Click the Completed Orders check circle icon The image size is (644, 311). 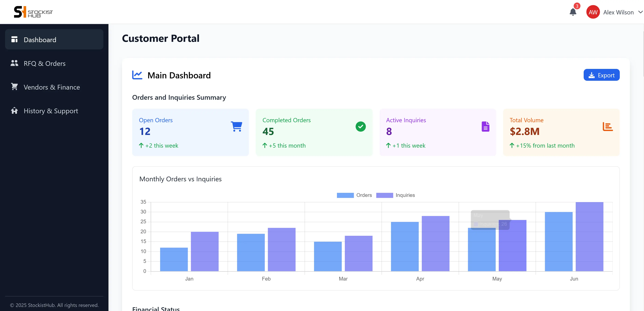click(x=360, y=126)
